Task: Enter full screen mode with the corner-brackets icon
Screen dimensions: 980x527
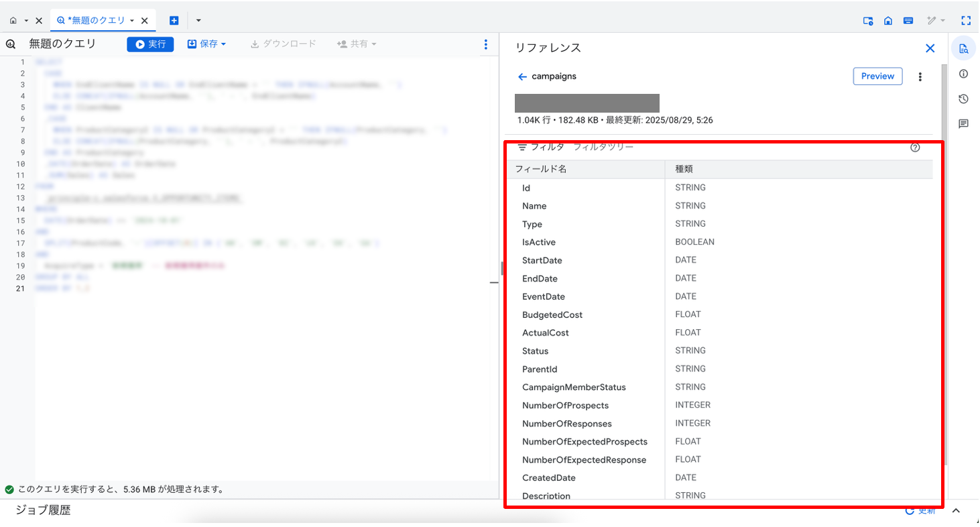Action: tap(966, 21)
